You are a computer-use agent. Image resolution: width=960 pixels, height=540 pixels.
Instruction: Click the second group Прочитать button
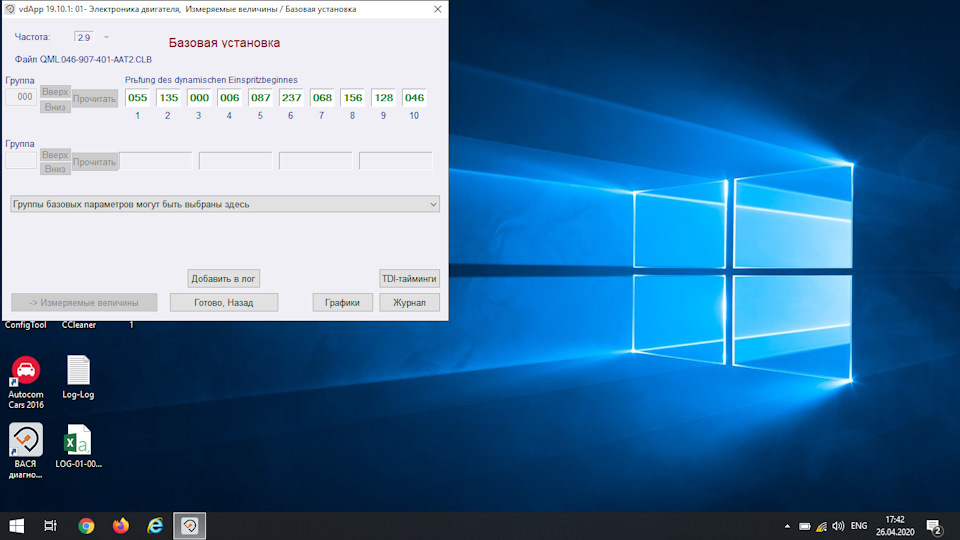(x=94, y=162)
